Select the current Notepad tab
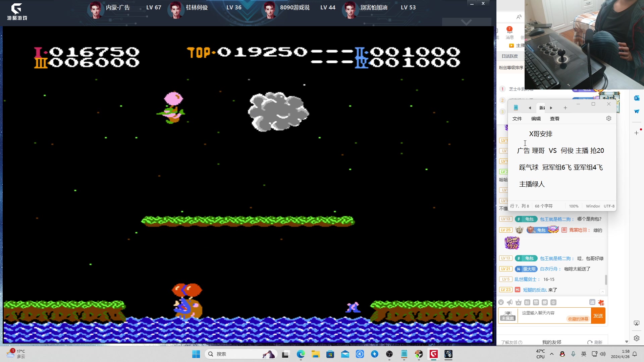This screenshot has height=362, width=644. 542,108
